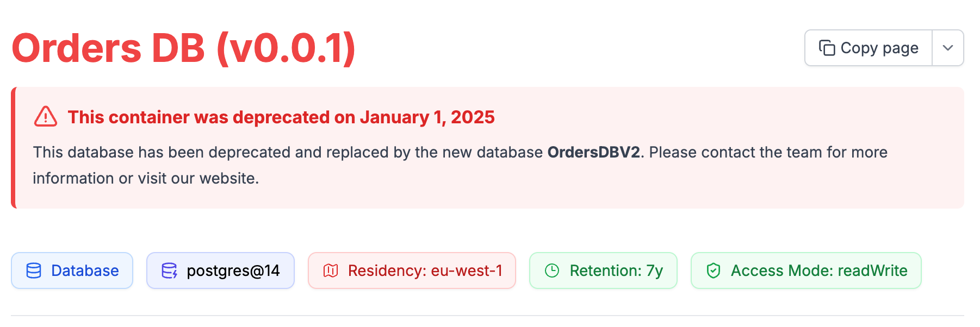Click the residency map icon
980x327 pixels.
[x=331, y=271]
